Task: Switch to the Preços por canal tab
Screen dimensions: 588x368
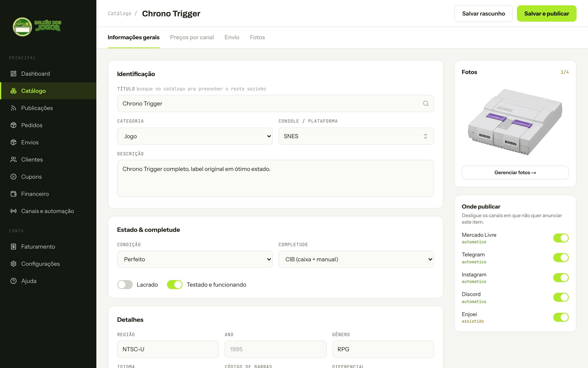Action: pos(192,37)
